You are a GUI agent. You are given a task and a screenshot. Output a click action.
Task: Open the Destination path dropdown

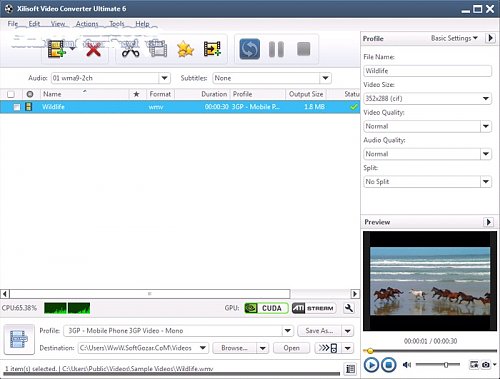(202, 348)
